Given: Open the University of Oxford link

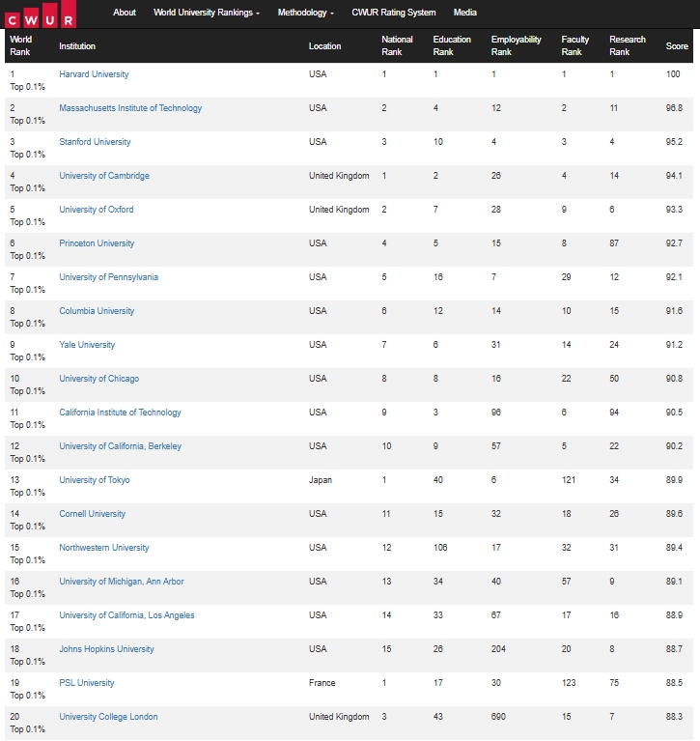Looking at the screenshot, I should tap(97, 210).
